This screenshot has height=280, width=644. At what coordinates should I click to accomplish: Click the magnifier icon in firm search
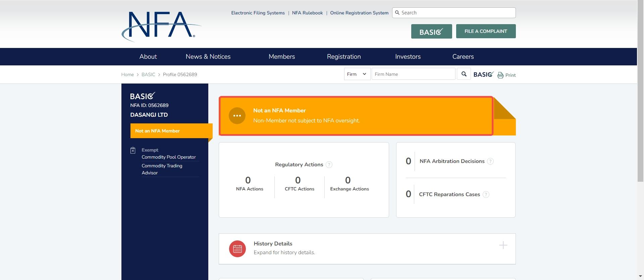pos(464,74)
